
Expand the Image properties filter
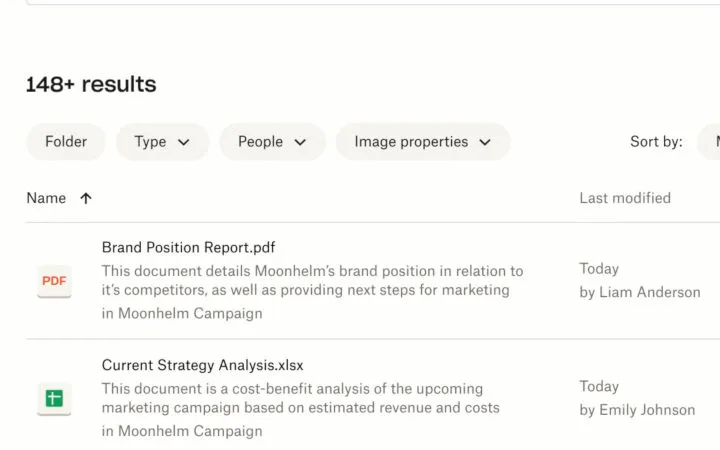pos(422,142)
